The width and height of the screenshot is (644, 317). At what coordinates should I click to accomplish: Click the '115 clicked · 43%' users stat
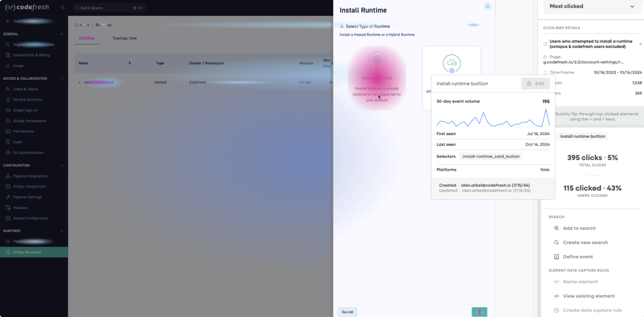point(592,188)
